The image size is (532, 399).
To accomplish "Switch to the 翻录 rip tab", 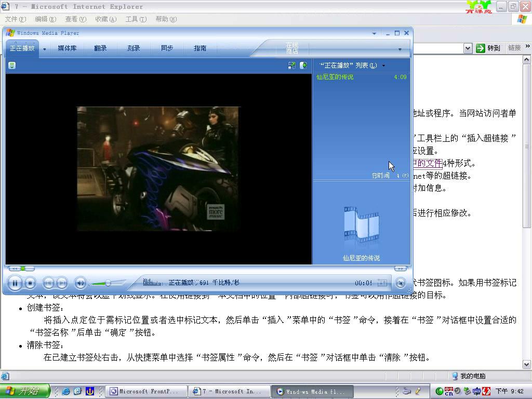I will tap(100, 48).
